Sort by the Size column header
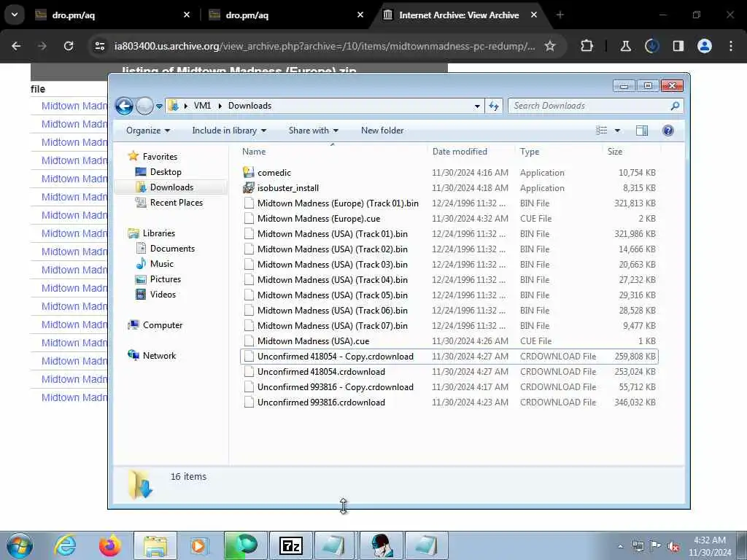The image size is (747, 560). pyautogui.click(x=614, y=152)
